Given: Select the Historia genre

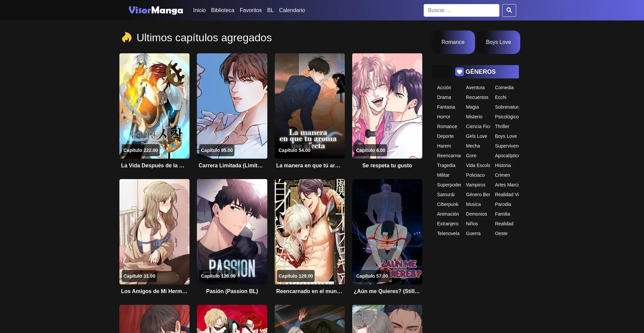Looking at the screenshot, I should (503, 165).
